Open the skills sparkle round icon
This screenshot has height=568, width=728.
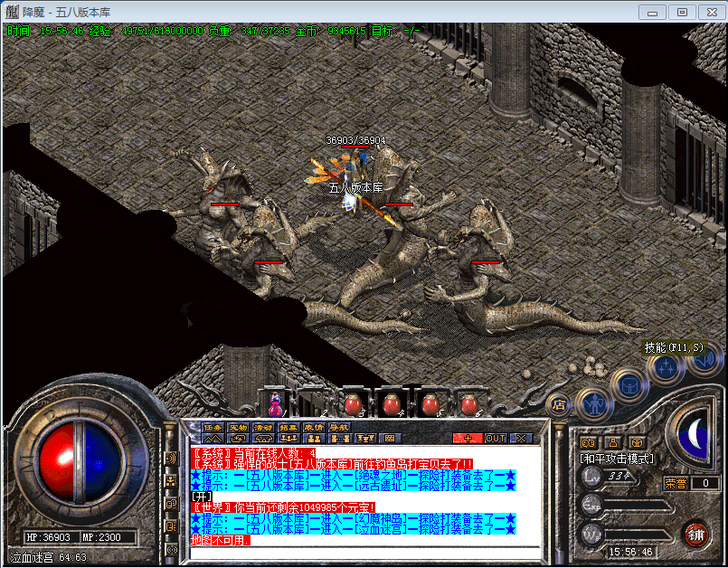(x=666, y=366)
